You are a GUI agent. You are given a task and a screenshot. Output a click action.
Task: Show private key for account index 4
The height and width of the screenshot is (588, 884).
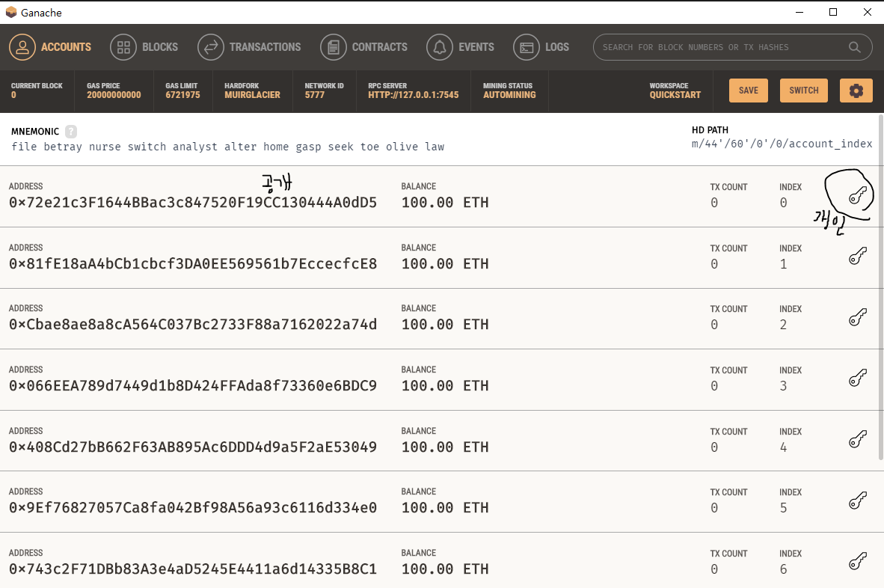(x=858, y=439)
